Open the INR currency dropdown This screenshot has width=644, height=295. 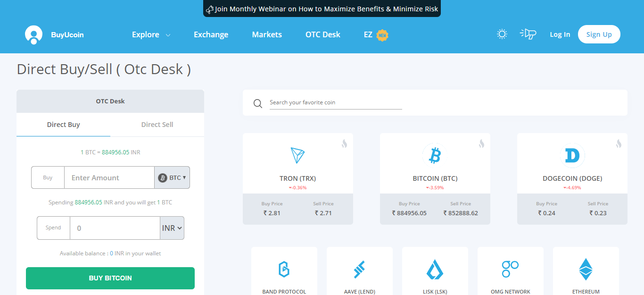[x=172, y=228]
